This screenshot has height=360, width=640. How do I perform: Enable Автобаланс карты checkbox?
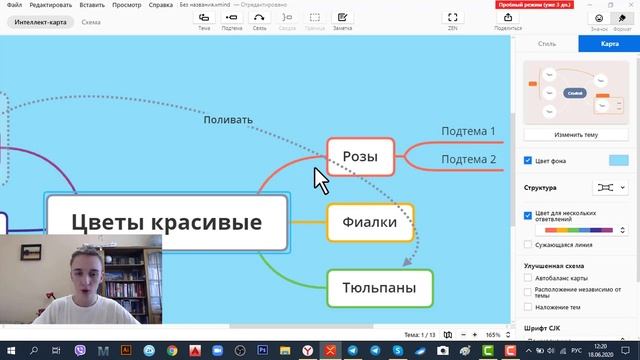coord(528,278)
